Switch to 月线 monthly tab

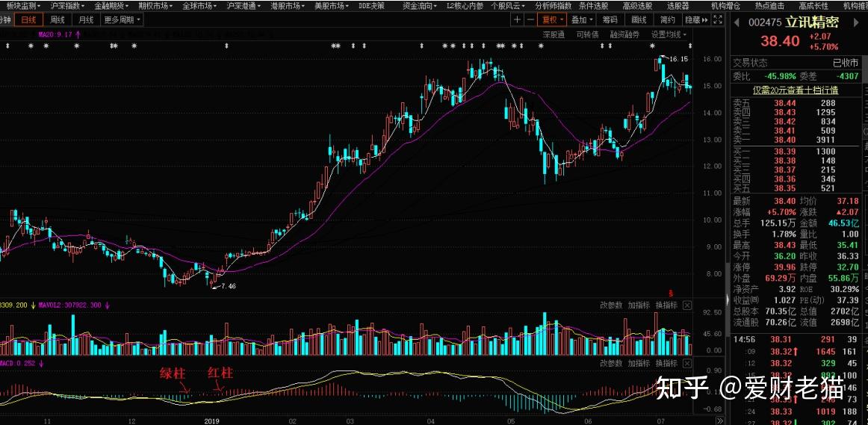86,20
